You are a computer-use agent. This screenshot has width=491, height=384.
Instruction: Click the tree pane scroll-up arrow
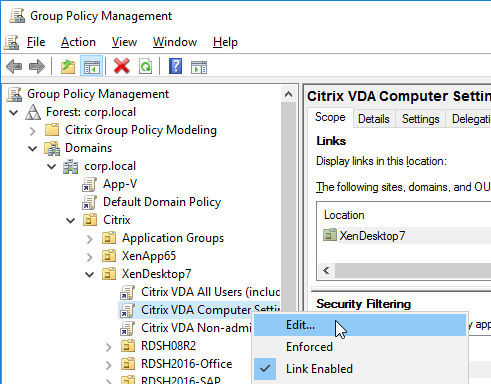pyautogui.click(x=289, y=94)
